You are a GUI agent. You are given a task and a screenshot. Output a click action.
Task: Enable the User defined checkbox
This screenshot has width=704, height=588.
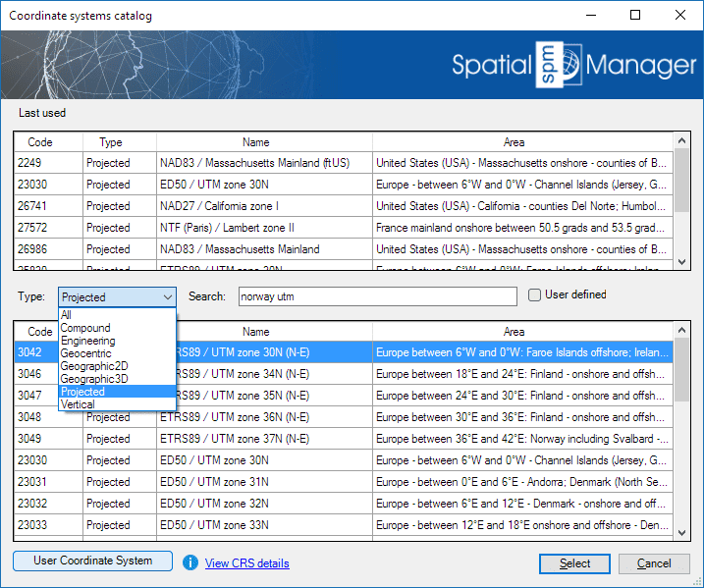[535, 294]
